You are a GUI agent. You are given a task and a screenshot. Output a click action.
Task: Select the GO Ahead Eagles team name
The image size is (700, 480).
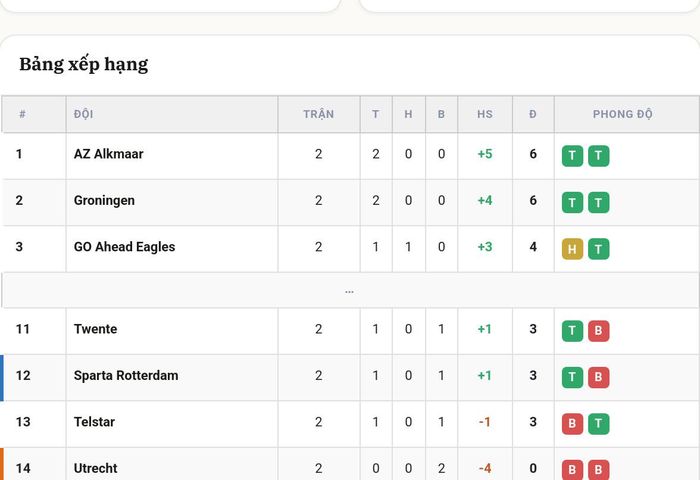tap(124, 247)
